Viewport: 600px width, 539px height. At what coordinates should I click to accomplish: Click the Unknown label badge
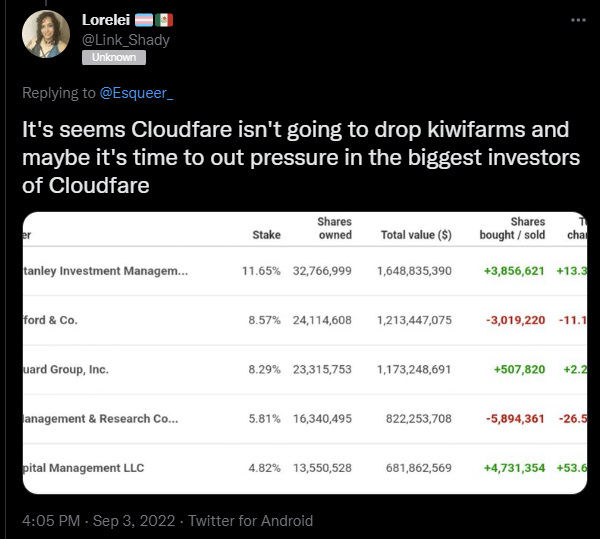(114, 57)
